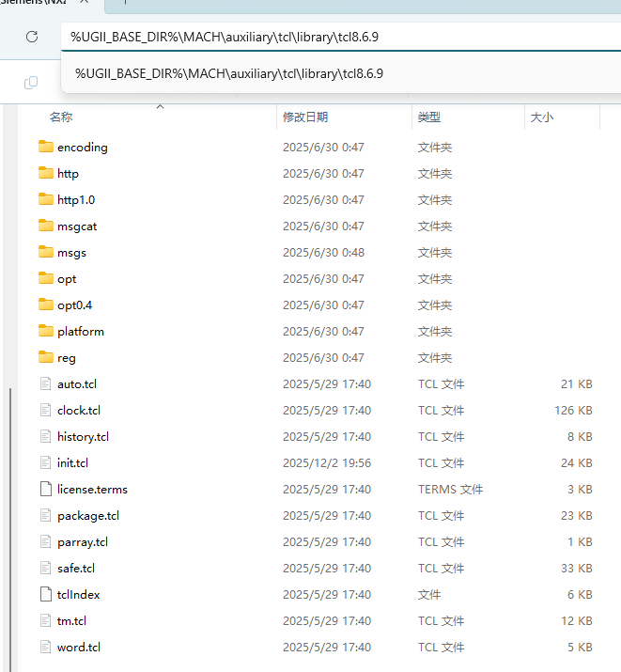Click the init.tcl file icon
Viewport: 621px width, 672px height.
45,462
